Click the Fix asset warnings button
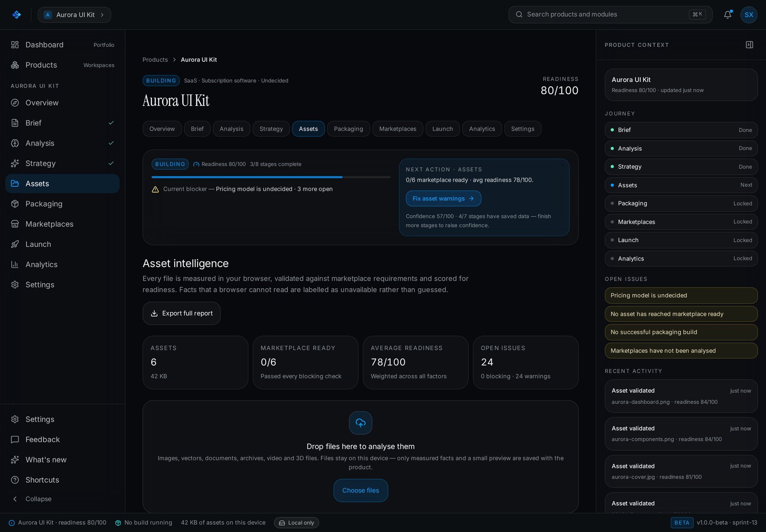Viewport: 766px width, 532px height. 443,199
